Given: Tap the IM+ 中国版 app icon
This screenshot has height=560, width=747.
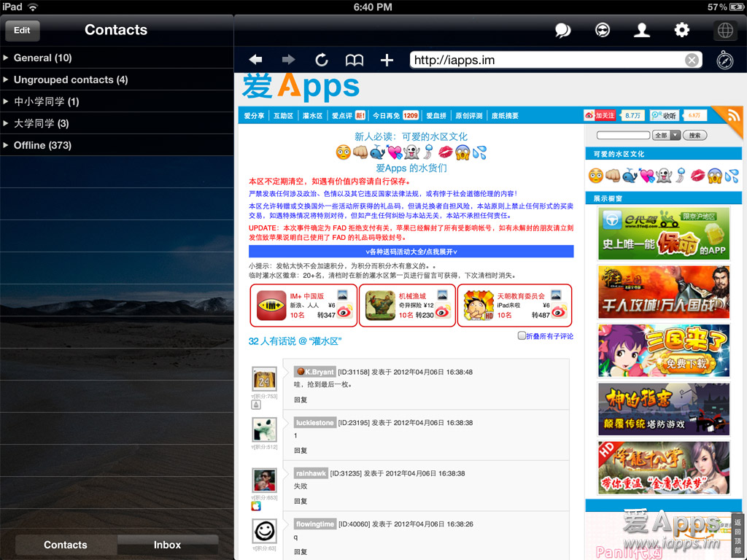Looking at the screenshot, I should click(x=271, y=306).
